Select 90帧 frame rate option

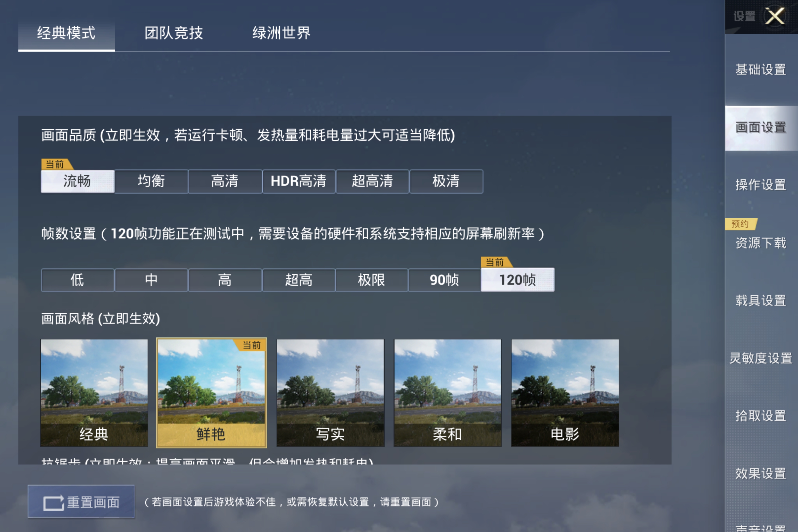[444, 280]
